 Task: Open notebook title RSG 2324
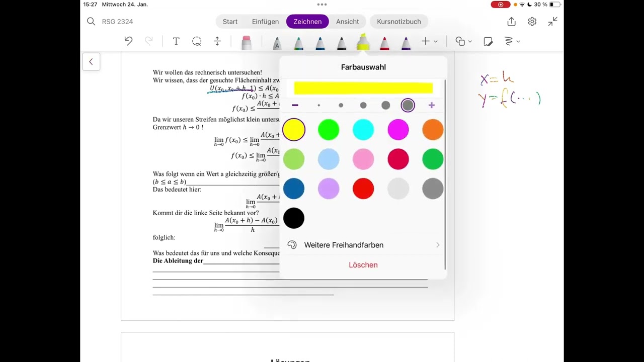pyautogui.click(x=117, y=22)
